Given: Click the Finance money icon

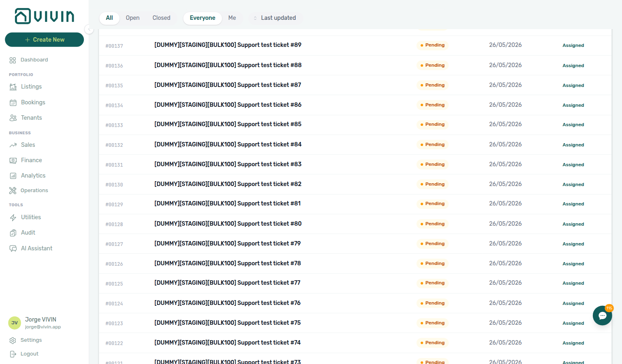Looking at the screenshot, I should [x=13, y=161].
